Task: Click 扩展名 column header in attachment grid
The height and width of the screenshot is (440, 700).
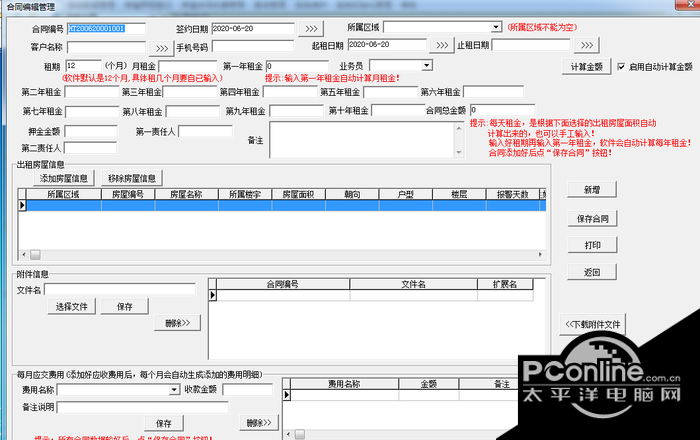Action: [x=505, y=284]
